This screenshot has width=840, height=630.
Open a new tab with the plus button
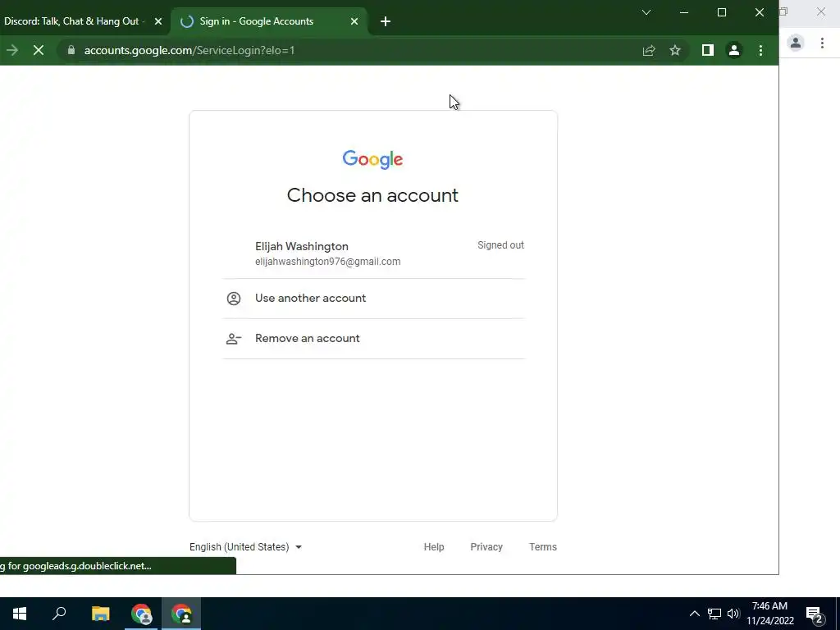tap(386, 21)
